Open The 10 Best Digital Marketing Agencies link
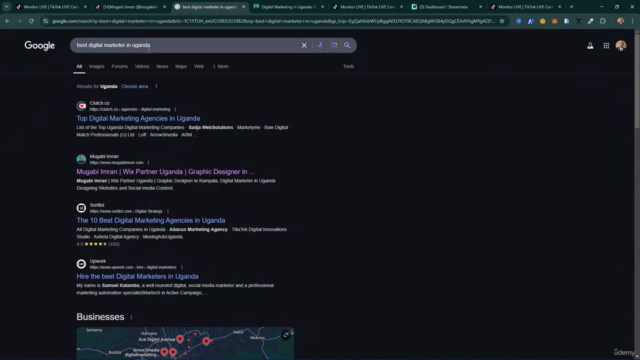 (151, 220)
